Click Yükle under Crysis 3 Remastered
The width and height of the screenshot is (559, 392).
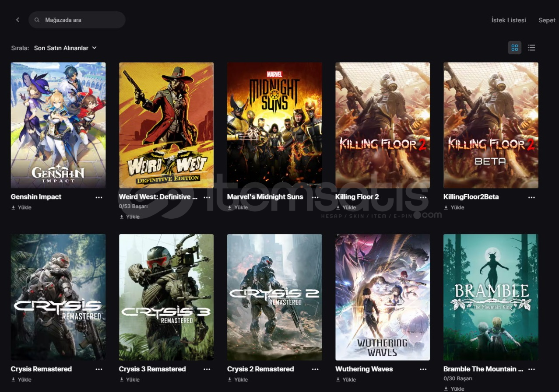click(x=130, y=379)
